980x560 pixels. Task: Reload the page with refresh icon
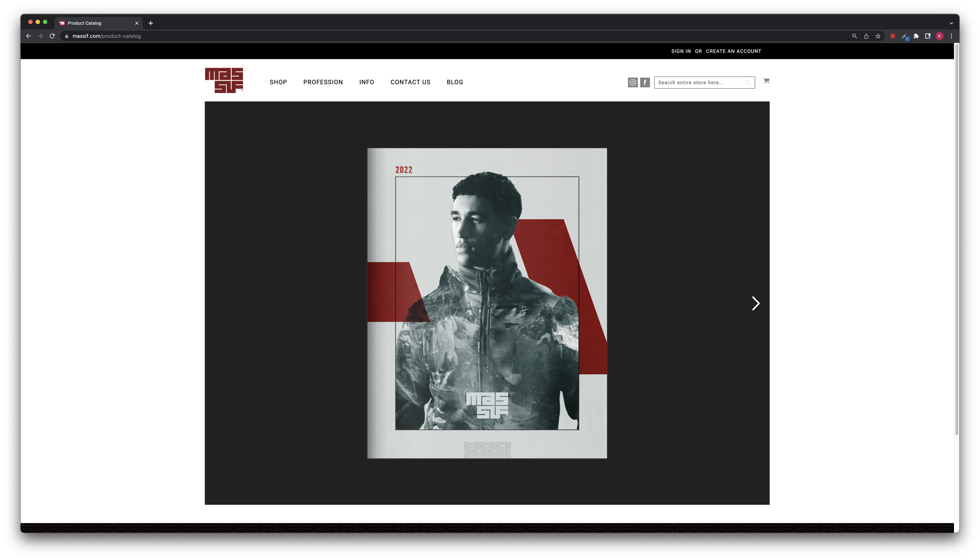point(52,36)
